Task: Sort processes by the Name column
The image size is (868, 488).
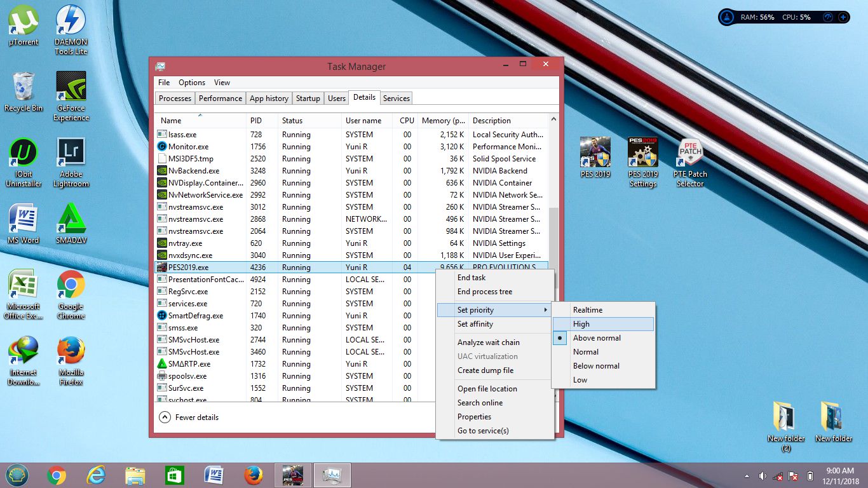Action: pyautogui.click(x=201, y=121)
